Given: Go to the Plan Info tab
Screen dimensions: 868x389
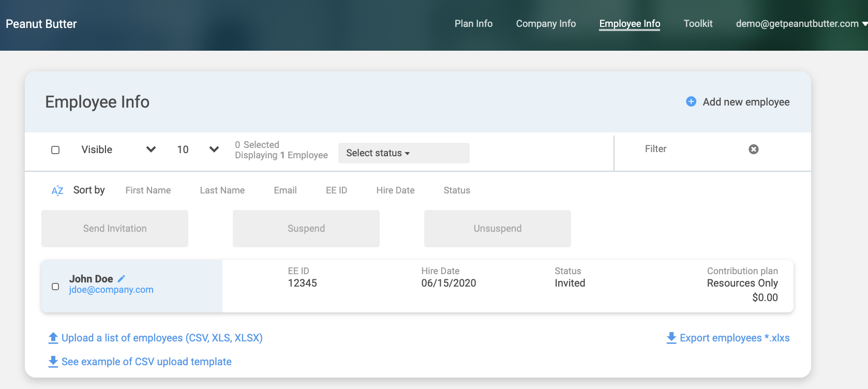Looking at the screenshot, I should pyautogui.click(x=473, y=24).
